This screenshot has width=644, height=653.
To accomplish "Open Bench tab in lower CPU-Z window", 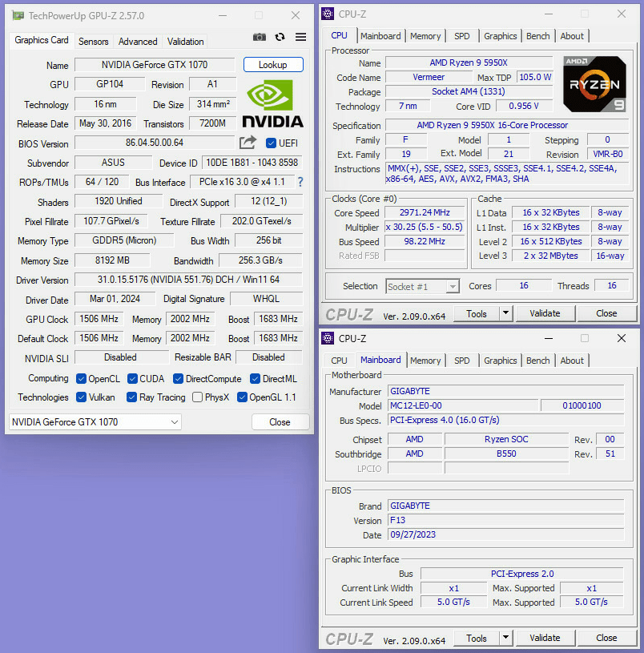I will tap(537, 361).
